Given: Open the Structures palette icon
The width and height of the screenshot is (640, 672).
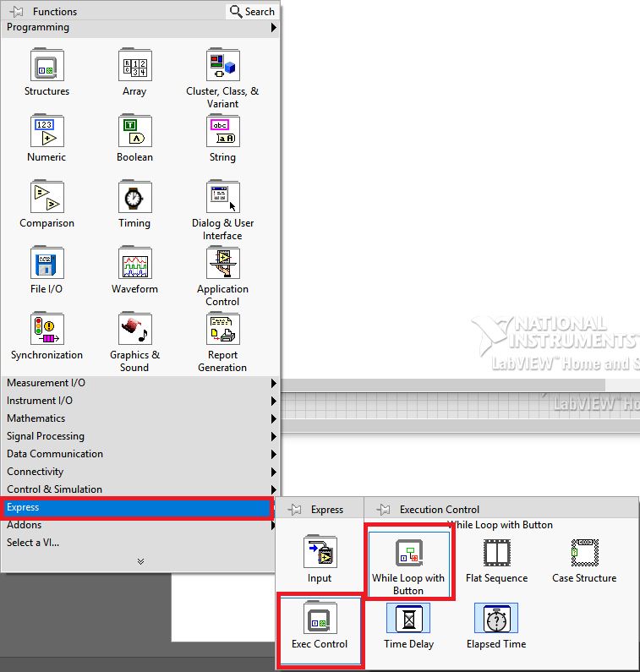Looking at the screenshot, I should click(47, 66).
